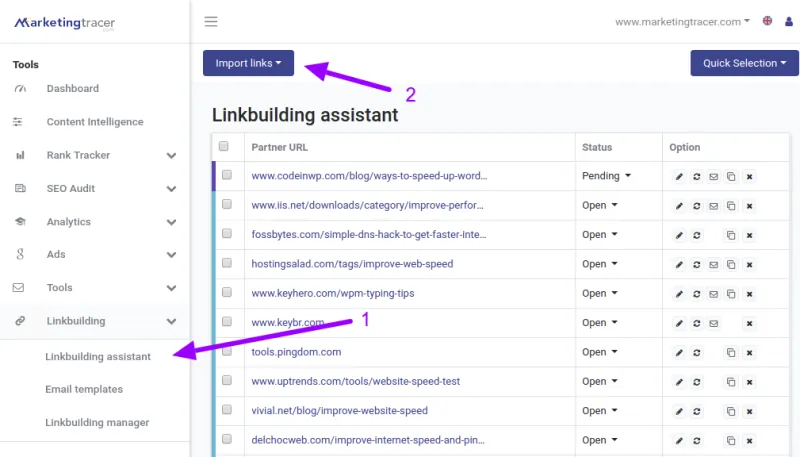
Task: Edit the hostingsalad.com row
Action: tap(679, 265)
